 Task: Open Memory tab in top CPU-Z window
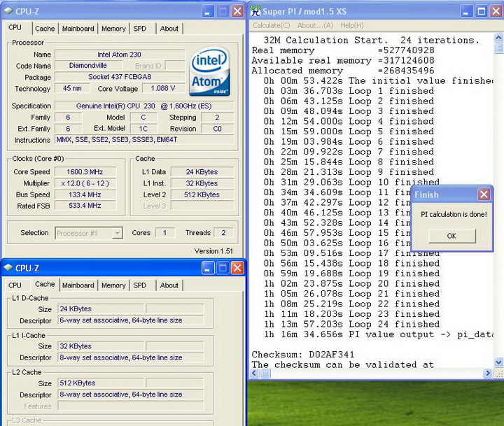click(113, 29)
